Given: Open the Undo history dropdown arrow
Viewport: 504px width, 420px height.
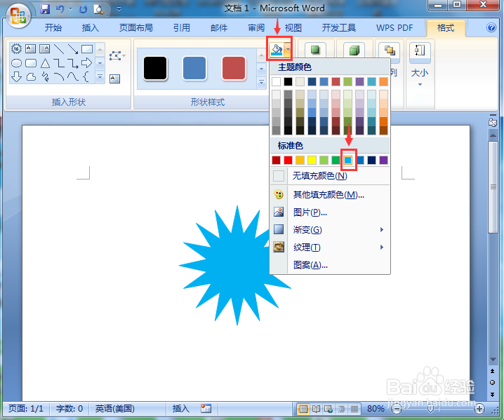Looking at the screenshot, I should (x=70, y=9).
